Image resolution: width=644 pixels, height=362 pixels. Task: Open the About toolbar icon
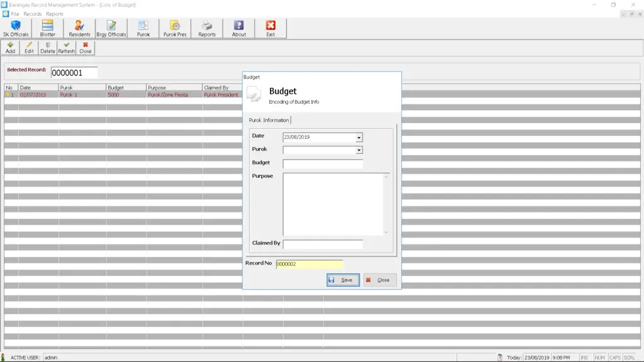click(x=238, y=28)
